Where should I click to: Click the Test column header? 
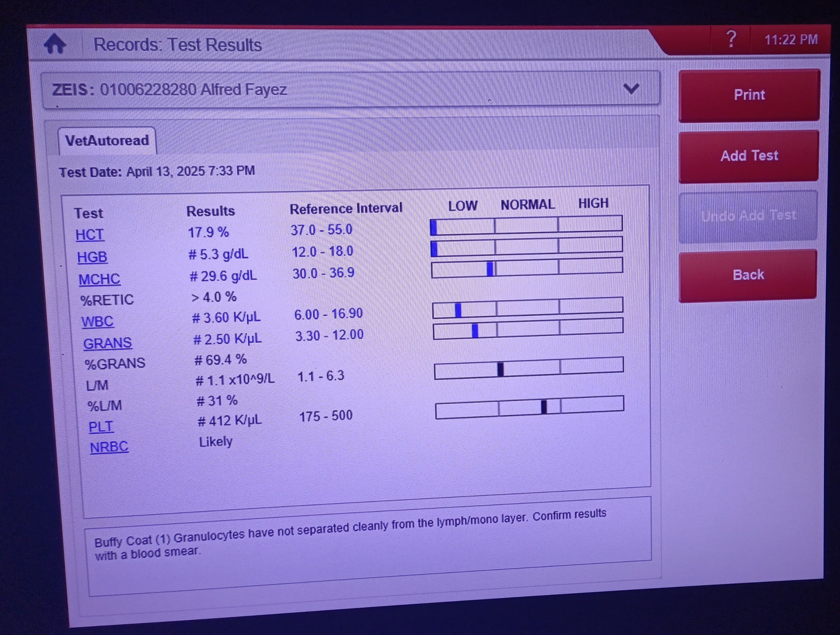pyautogui.click(x=88, y=213)
